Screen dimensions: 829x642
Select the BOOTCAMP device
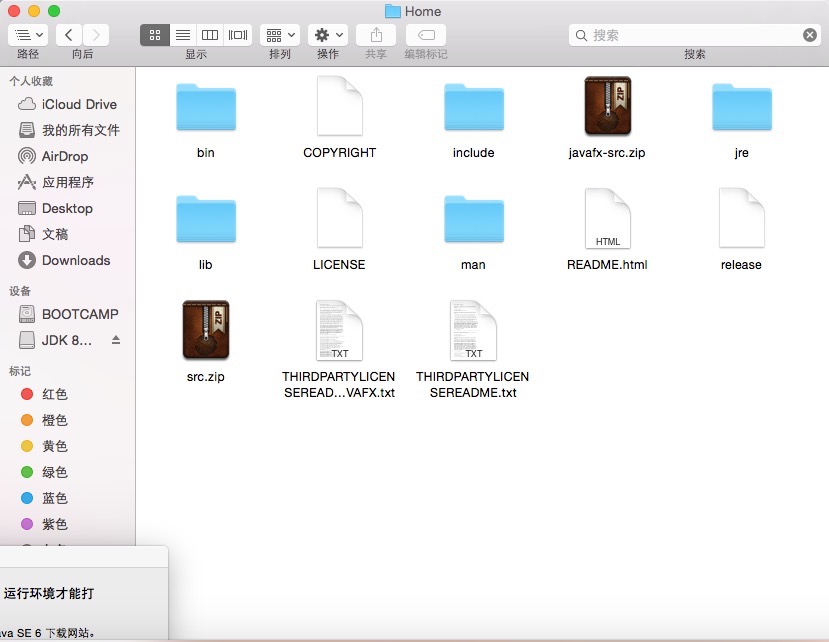(x=68, y=314)
